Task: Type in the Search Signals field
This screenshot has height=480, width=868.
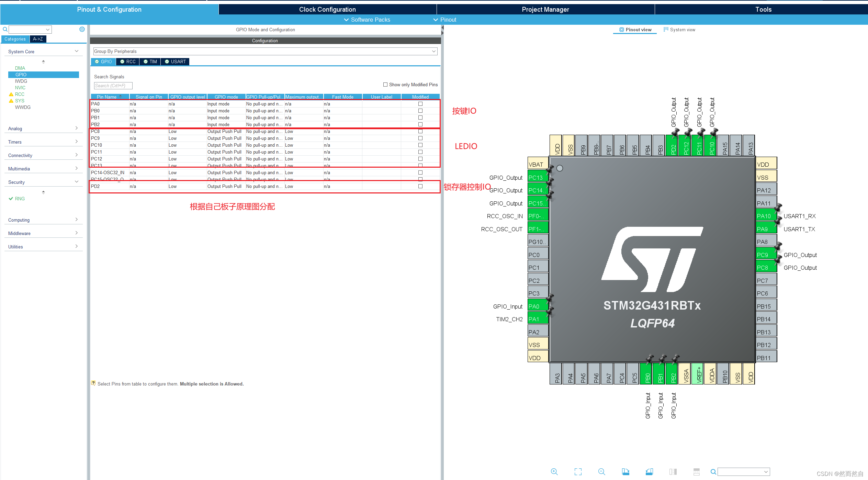Action: coord(113,86)
